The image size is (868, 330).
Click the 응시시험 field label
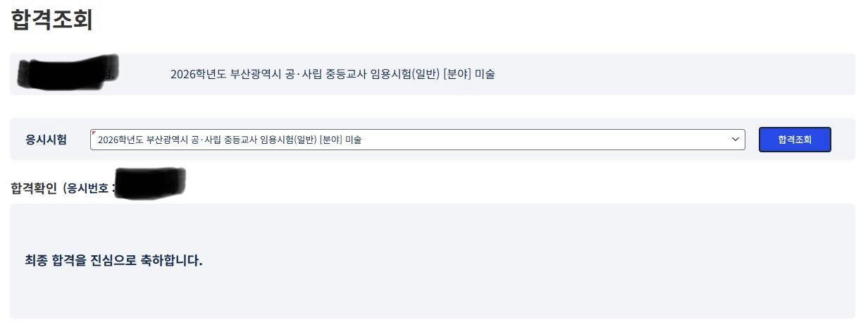tap(46, 140)
